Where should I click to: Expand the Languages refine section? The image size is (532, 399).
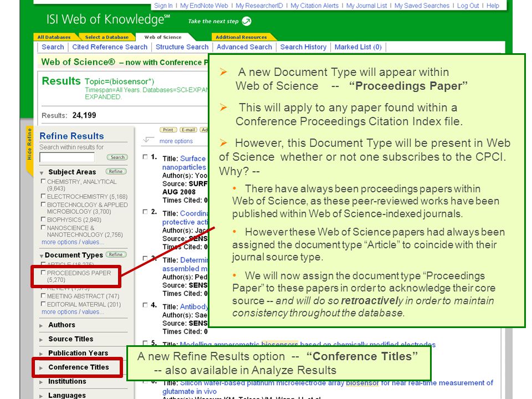point(41,396)
